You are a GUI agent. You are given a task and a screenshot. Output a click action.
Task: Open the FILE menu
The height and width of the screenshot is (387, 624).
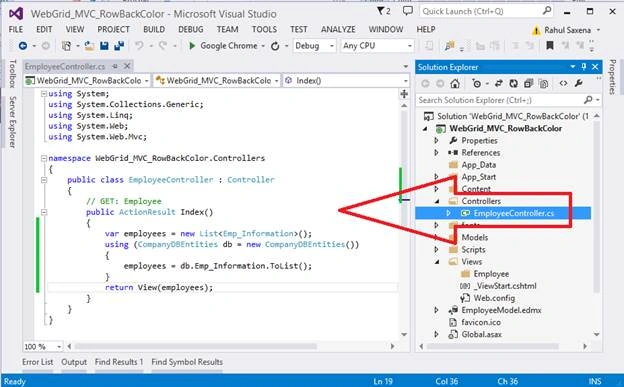pyautogui.click(x=16, y=29)
